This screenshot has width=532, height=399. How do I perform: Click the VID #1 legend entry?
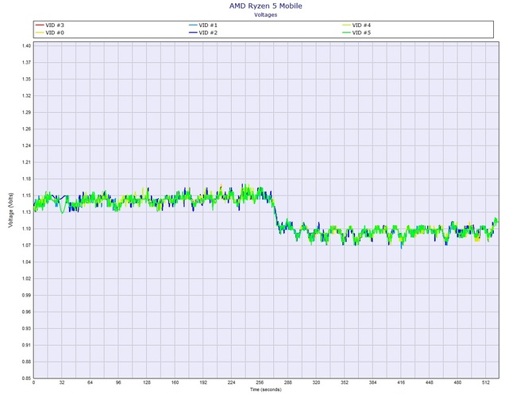203,25
